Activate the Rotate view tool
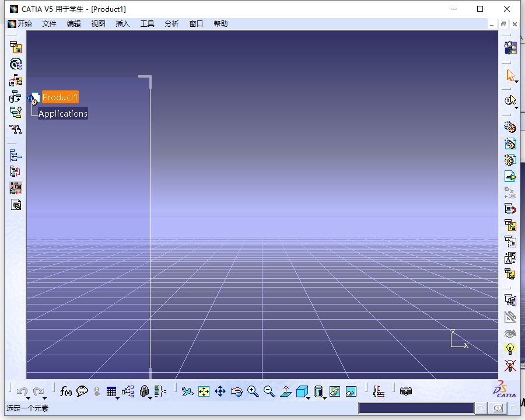The width and height of the screenshot is (525, 420). click(236, 391)
